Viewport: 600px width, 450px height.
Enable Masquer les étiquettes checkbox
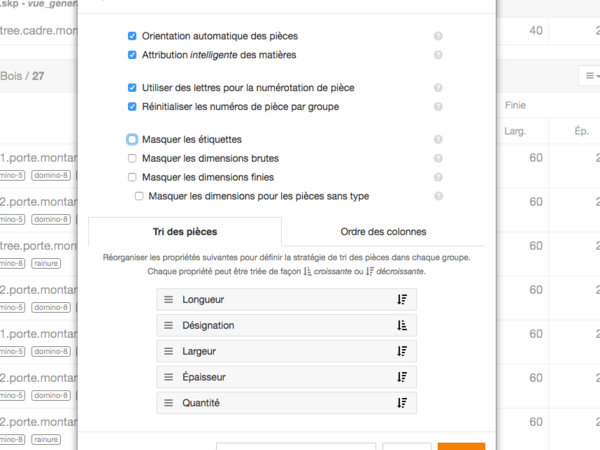coord(132,140)
